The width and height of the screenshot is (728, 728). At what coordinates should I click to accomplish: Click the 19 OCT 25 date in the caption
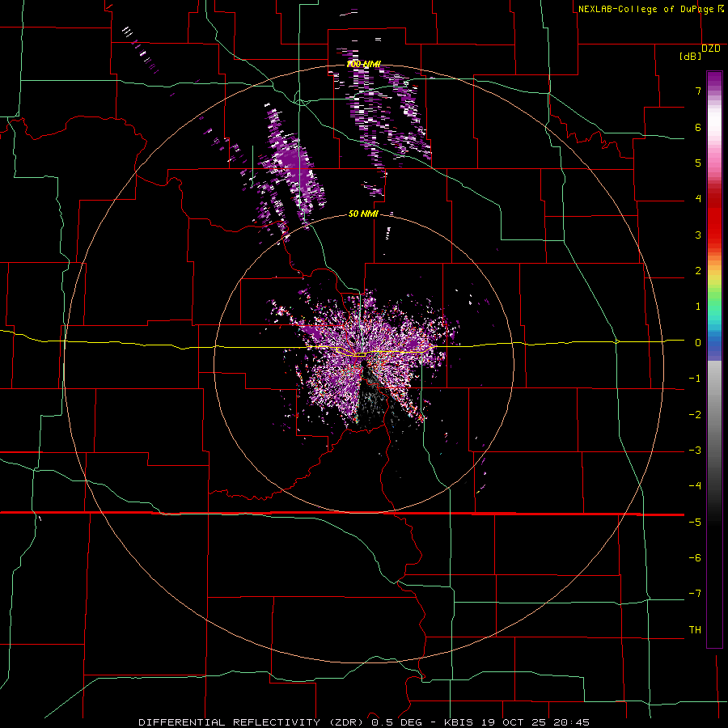(x=513, y=722)
